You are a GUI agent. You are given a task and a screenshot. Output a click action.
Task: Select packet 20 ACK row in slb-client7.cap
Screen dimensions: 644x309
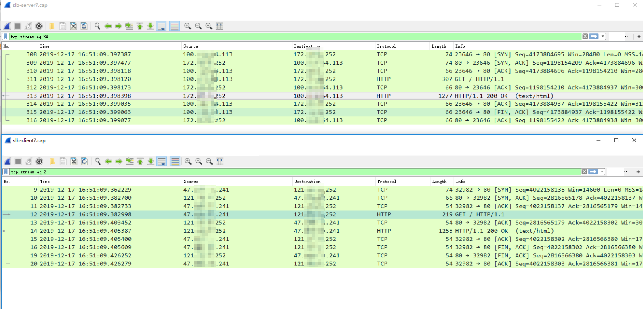click(x=322, y=264)
